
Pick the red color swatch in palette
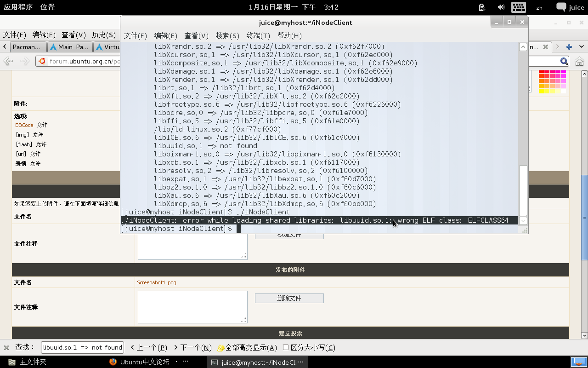542,73
